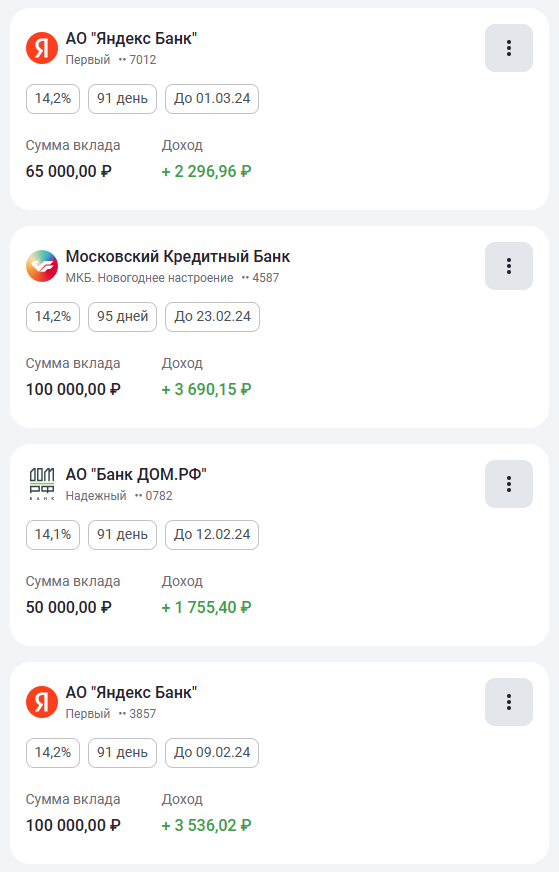Click the До 09.02.24 date tag
Image resolution: width=559 pixels, height=872 pixels.
coord(212,752)
